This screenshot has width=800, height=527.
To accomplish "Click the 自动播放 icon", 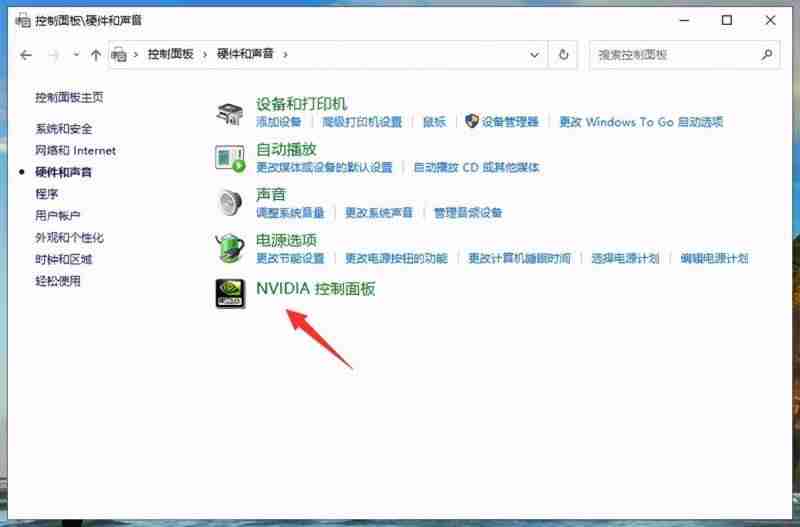I will click(230, 159).
